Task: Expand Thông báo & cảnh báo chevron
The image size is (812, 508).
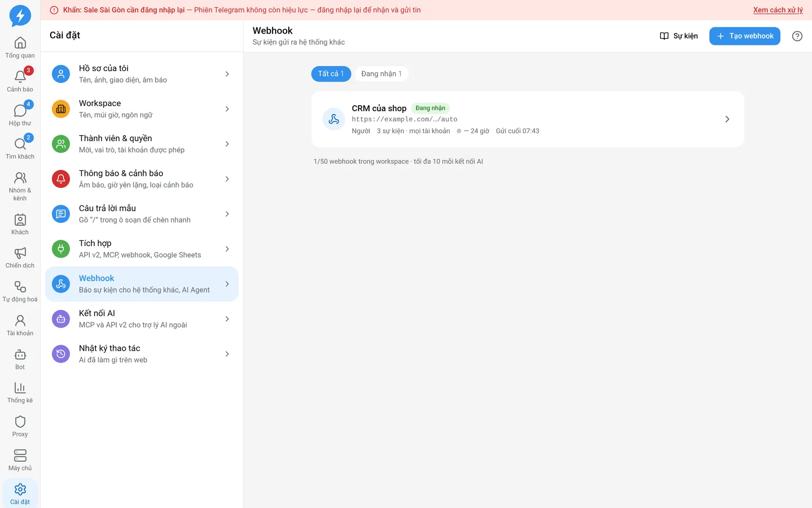Action: (227, 179)
